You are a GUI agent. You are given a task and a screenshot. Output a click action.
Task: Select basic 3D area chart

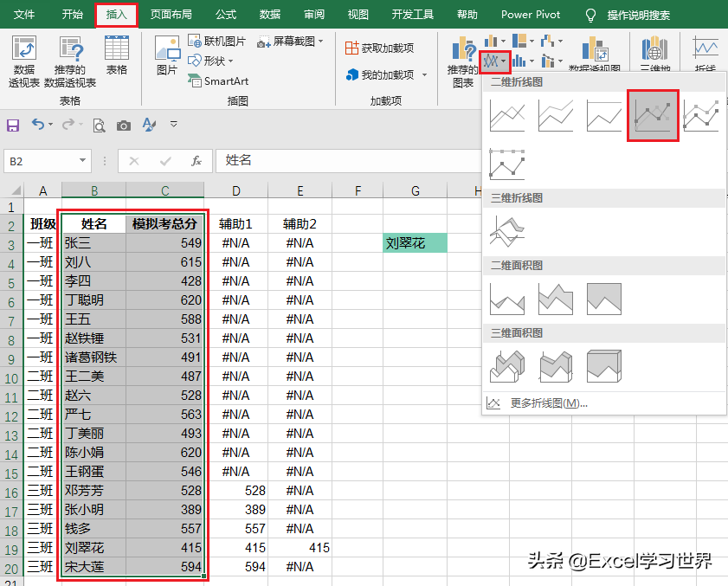[x=507, y=366]
